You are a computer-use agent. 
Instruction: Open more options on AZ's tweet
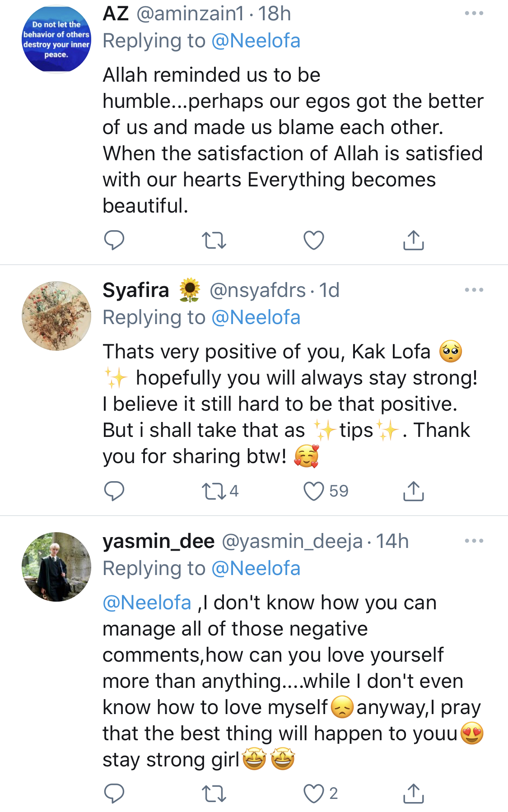pos(474,14)
